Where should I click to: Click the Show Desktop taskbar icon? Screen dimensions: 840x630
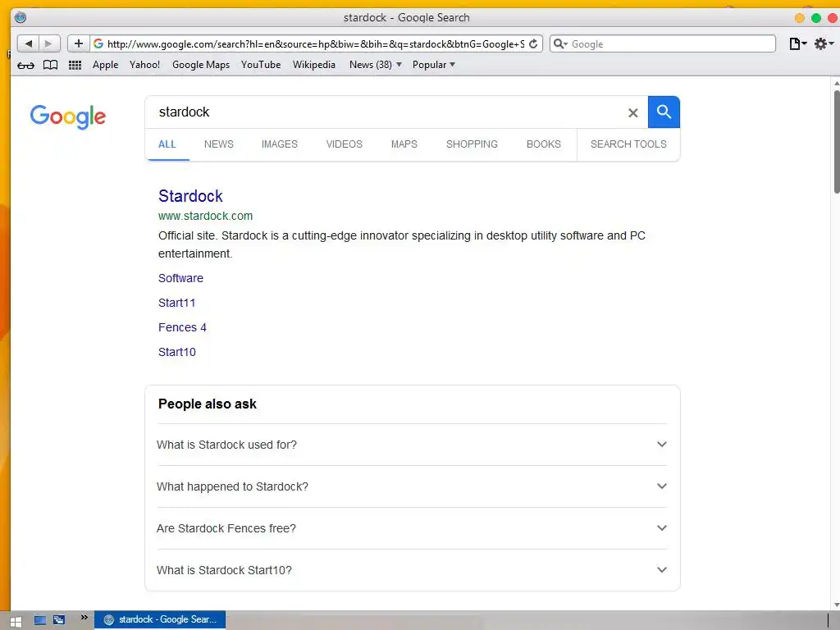click(39, 620)
